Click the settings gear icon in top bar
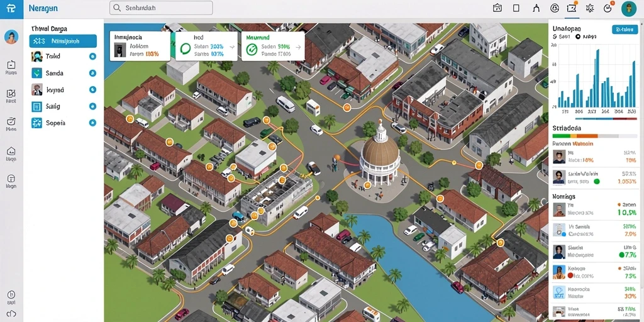The height and width of the screenshot is (322, 644). 590,8
